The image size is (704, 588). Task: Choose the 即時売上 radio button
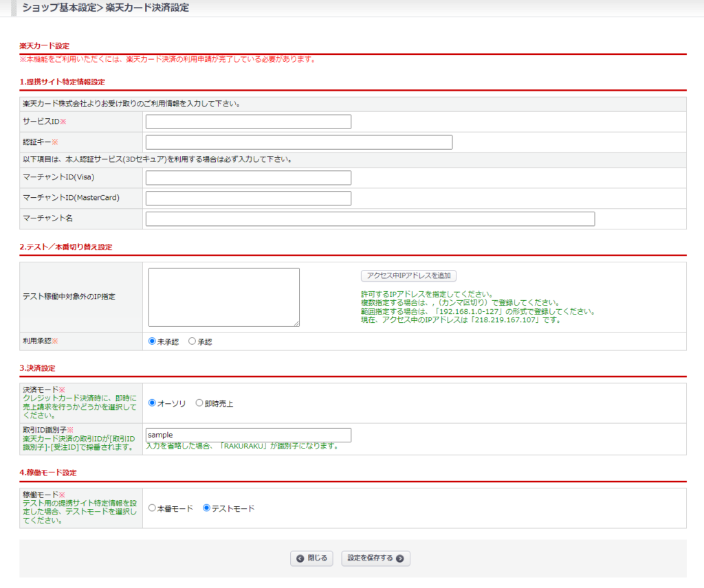pyautogui.click(x=199, y=403)
